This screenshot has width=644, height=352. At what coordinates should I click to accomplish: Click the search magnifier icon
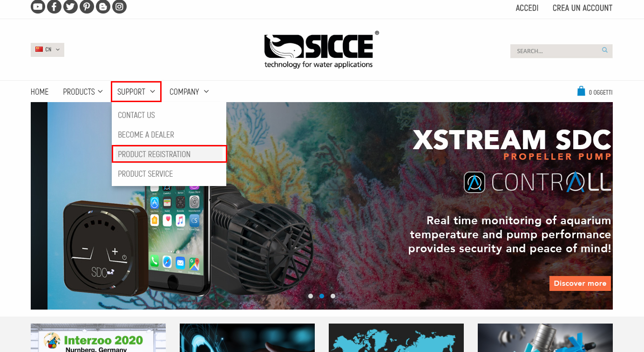click(x=604, y=50)
